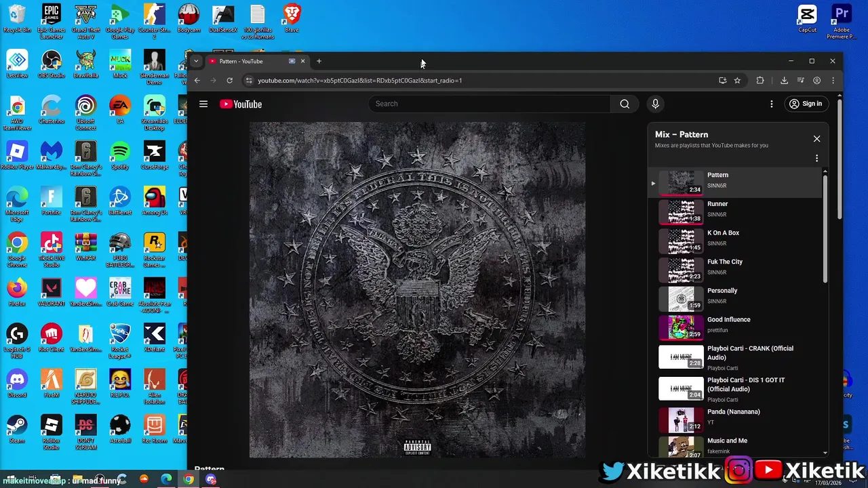
Task: Play Good Influence by prettifun
Action: pos(736,327)
